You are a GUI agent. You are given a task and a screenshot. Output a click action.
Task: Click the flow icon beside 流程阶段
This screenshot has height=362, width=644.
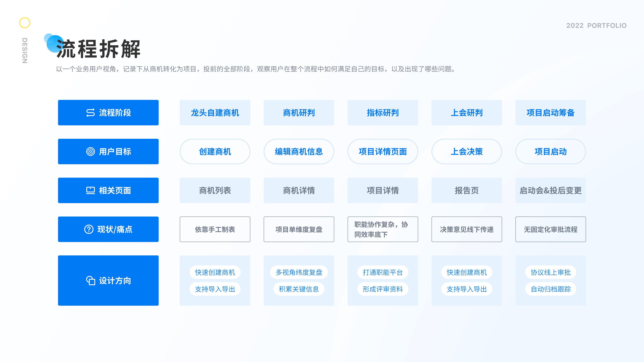[x=91, y=113]
